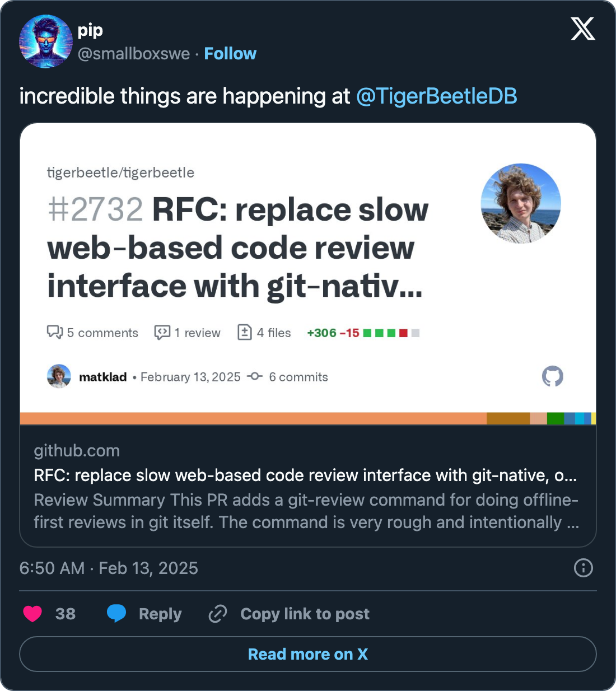
Task: Open the @smallboxswe handle
Action: pyautogui.click(x=134, y=54)
